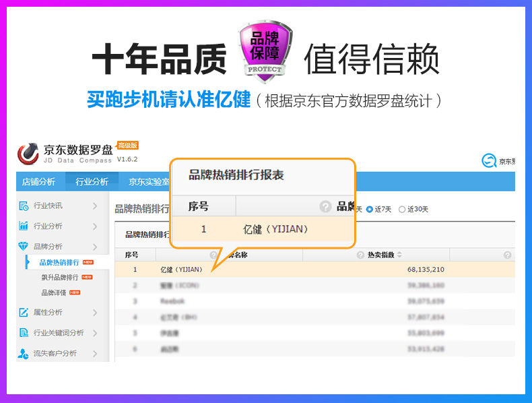Click the 流失客户分析 person icon
This screenshot has width=532, height=403.
click(24, 353)
